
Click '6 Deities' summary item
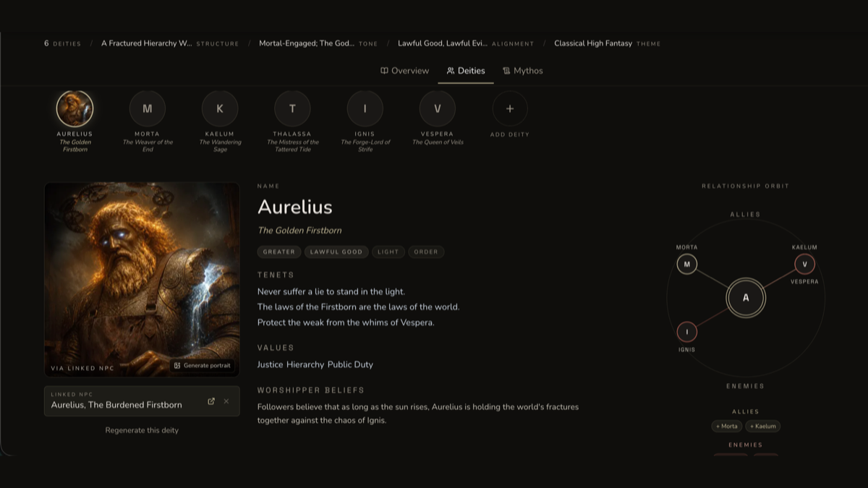[x=62, y=43]
